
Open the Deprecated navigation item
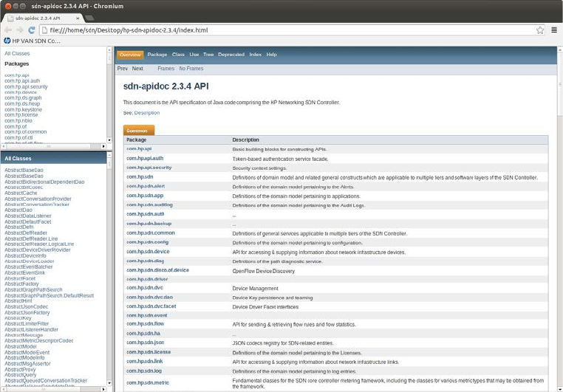click(x=231, y=55)
